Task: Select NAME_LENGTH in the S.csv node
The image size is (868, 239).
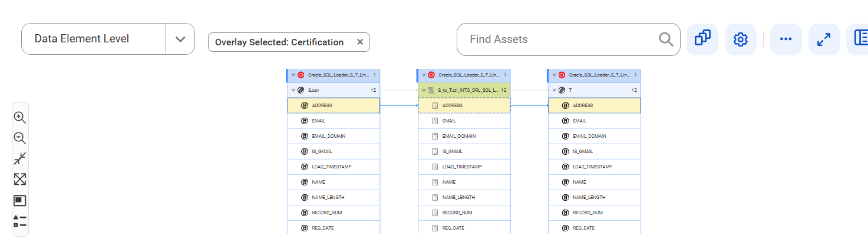Action: pyautogui.click(x=334, y=197)
